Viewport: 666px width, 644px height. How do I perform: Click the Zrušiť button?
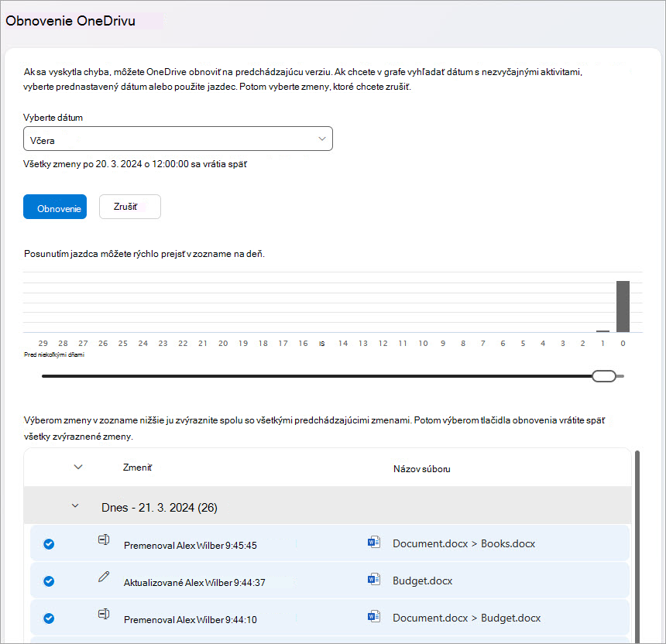[x=130, y=207]
